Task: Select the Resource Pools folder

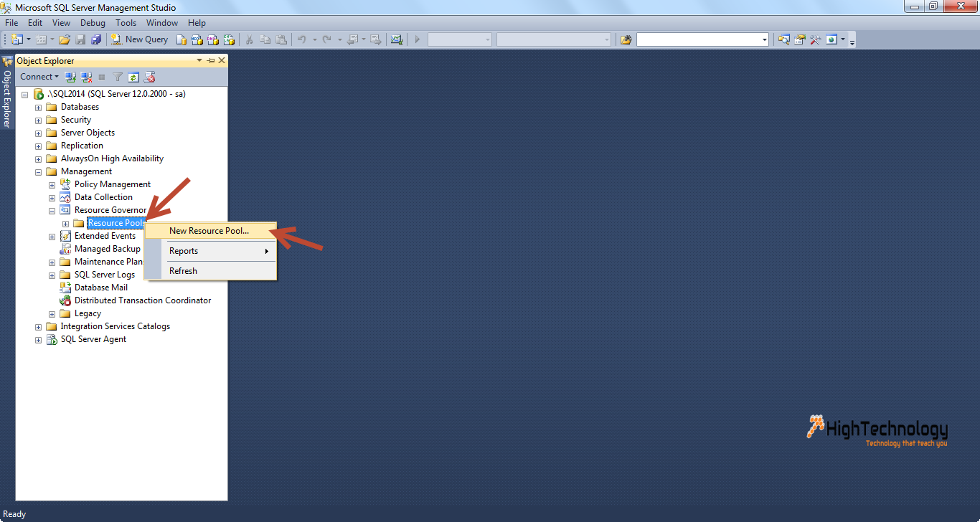Action: 116,223
